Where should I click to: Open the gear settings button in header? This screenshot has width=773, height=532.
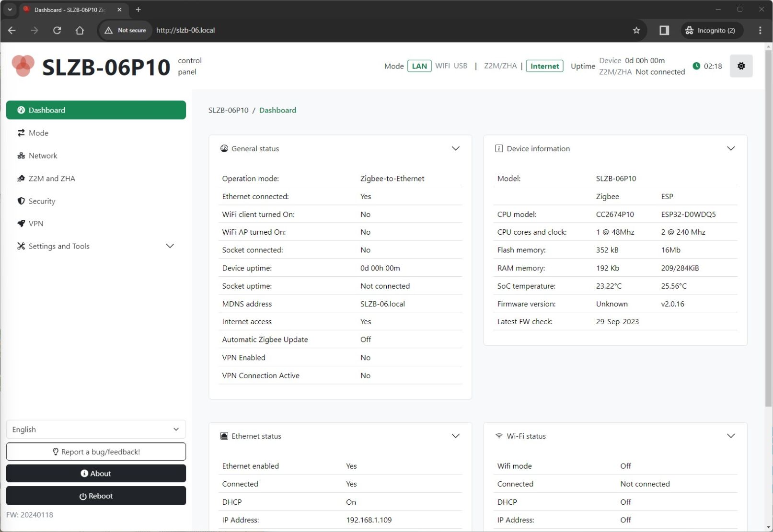741,66
